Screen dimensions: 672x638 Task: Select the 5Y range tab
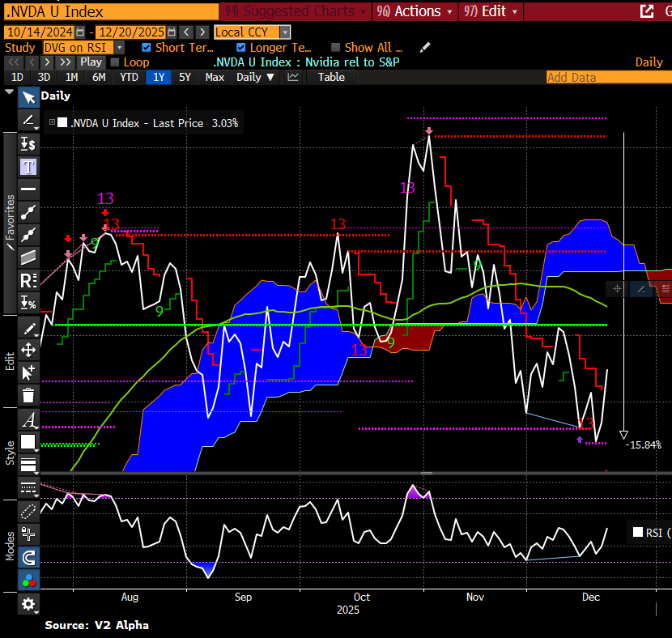click(185, 77)
